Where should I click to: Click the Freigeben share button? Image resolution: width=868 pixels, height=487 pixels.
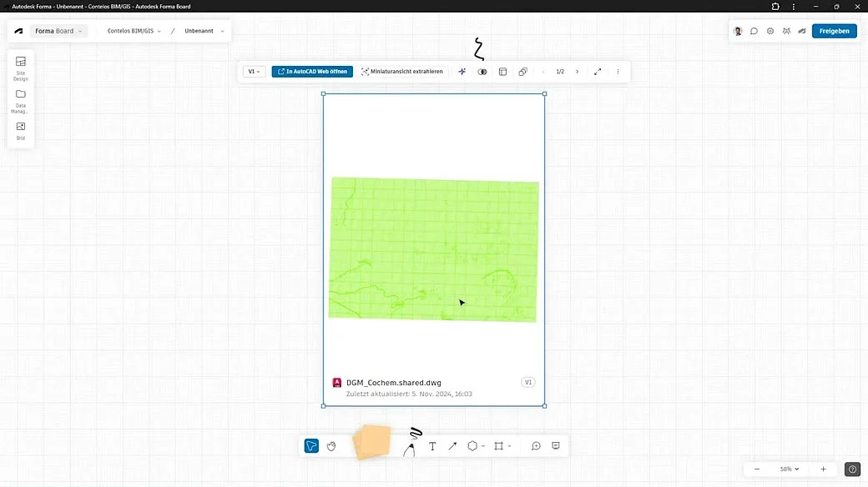tap(835, 31)
